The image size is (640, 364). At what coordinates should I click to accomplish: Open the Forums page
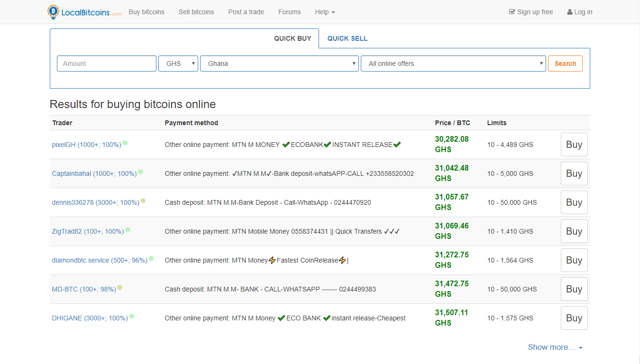pyautogui.click(x=289, y=12)
